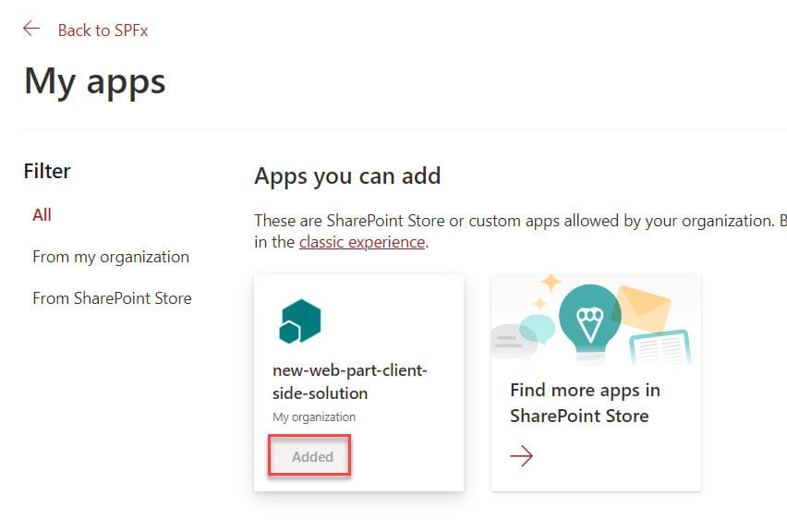This screenshot has width=787, height=532.
Task: Click the red arrow on Store card
Action: (522, 455)
